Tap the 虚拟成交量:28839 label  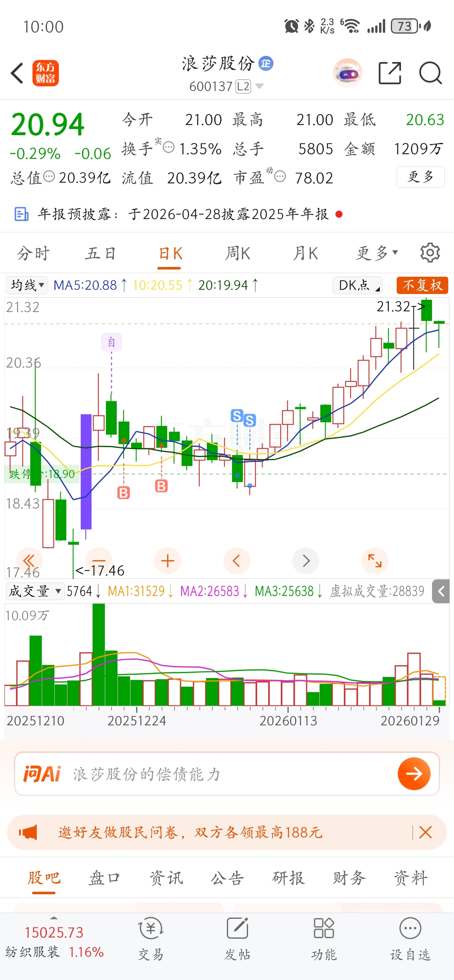click(377, 591)
